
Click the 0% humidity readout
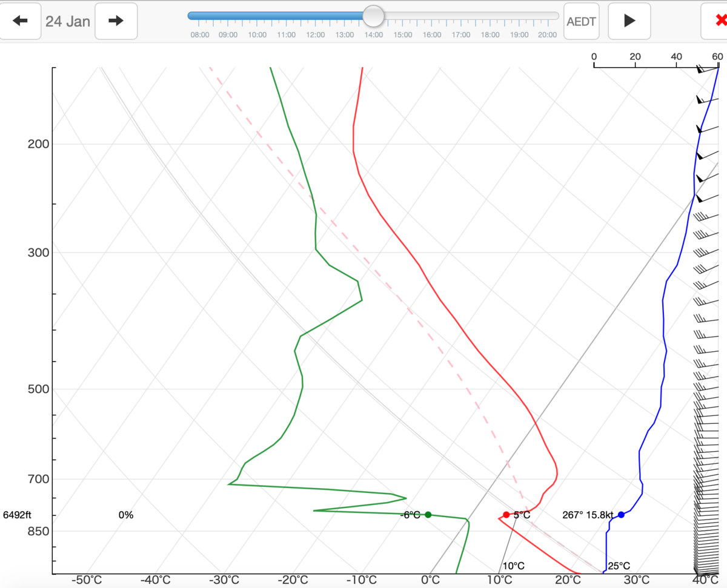[126, 515]
